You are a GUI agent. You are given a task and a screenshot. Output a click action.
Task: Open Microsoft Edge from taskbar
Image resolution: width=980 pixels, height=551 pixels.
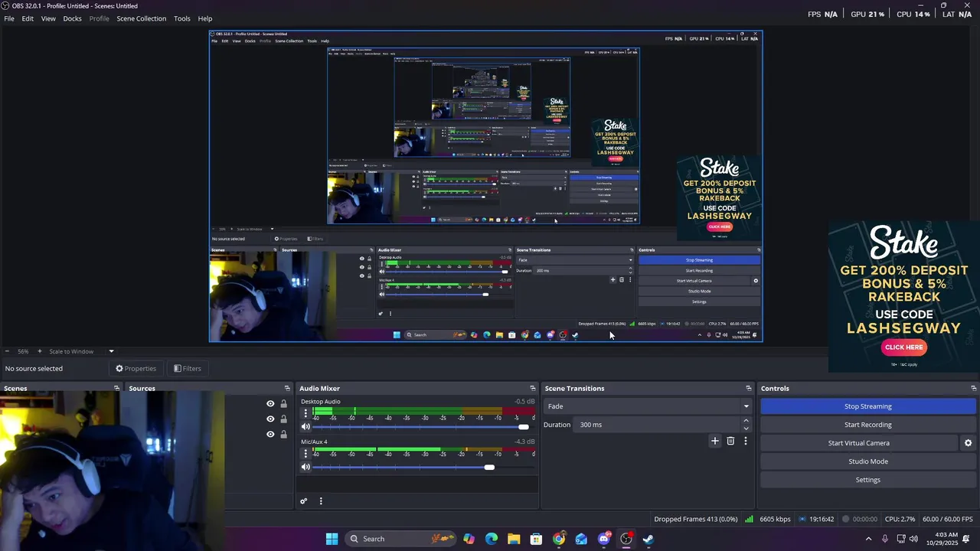(x=492, y=539)
